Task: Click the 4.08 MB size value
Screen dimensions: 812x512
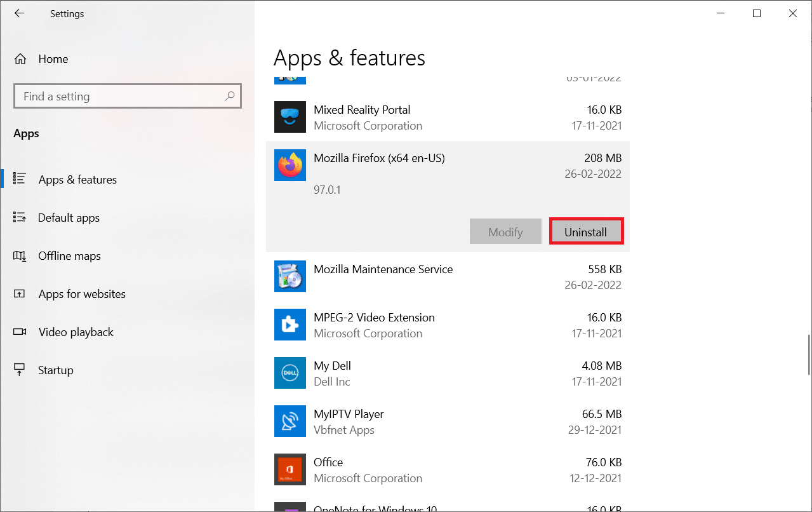Action: tap(601, 366)
